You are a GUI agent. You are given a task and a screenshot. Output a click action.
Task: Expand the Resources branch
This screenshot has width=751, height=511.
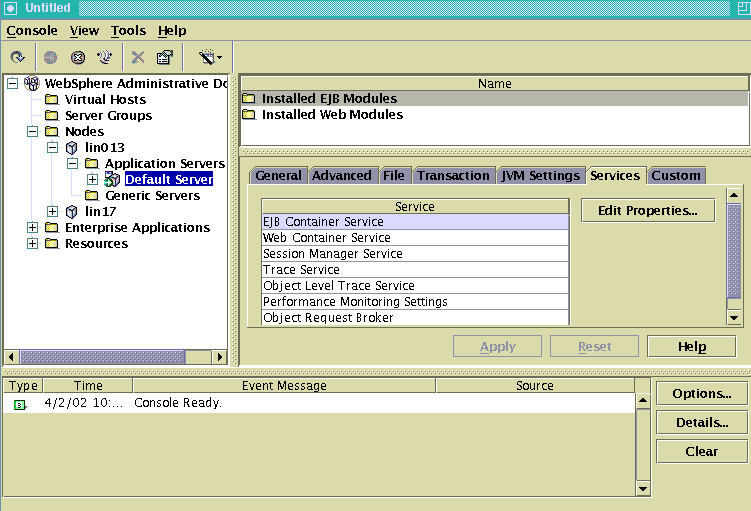(x=32, y=243)
